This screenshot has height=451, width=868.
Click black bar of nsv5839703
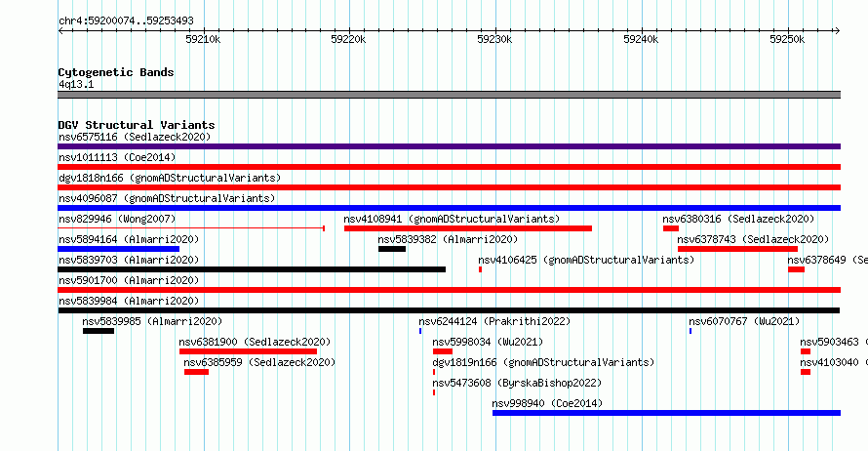252,269
